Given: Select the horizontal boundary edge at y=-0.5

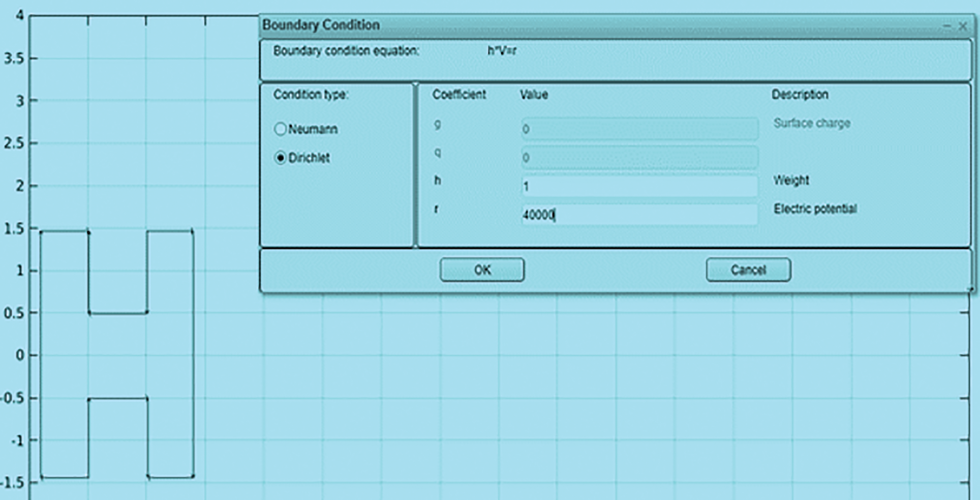Looking at the screenshot, I should pos(118,399).
